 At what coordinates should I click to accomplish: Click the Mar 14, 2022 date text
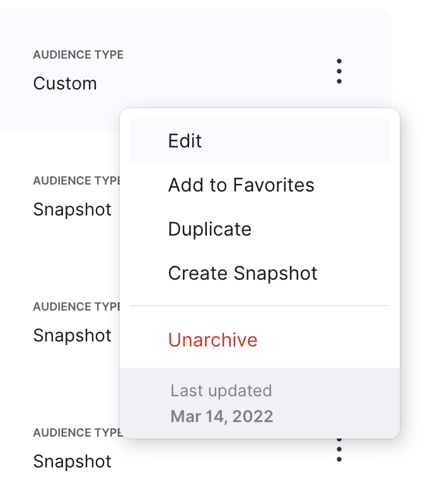(x=222, y=416)
